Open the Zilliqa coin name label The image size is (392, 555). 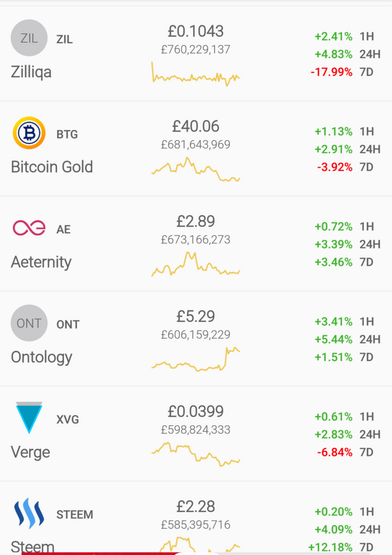(31, 72)
